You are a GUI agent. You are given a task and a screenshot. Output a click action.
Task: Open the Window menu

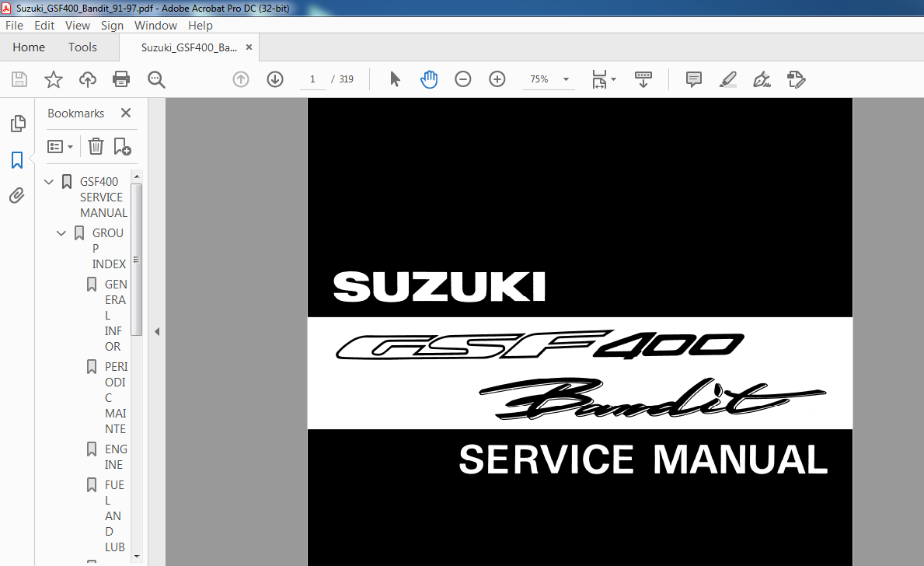pos(155,26)
